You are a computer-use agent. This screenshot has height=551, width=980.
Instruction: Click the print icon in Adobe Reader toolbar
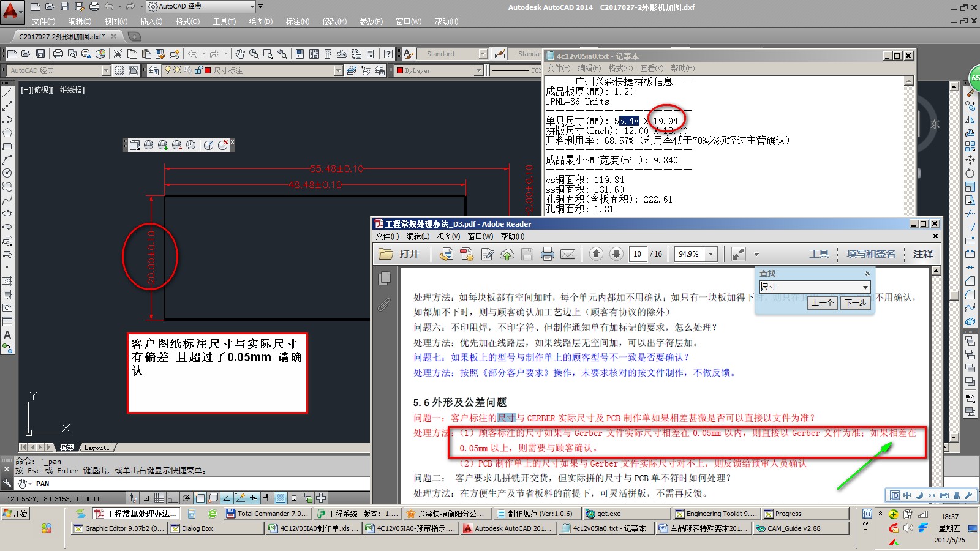click(x=548, y=253)
